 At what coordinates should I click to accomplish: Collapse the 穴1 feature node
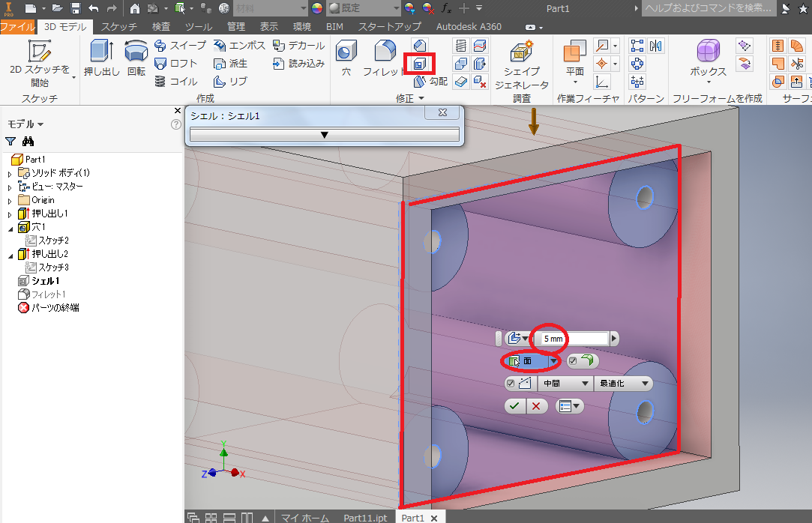[10, 228]
